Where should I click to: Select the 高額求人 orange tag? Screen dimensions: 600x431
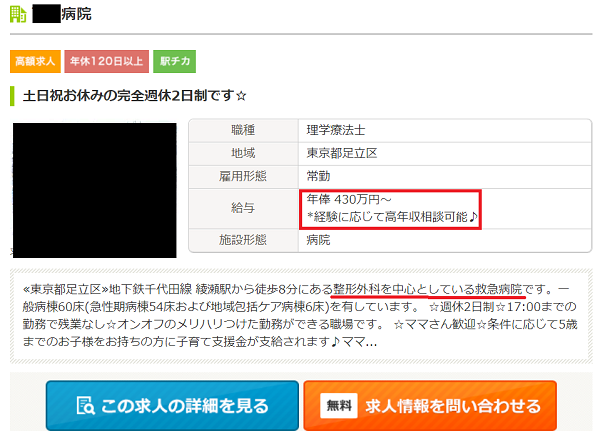click(x=35, y=61)
